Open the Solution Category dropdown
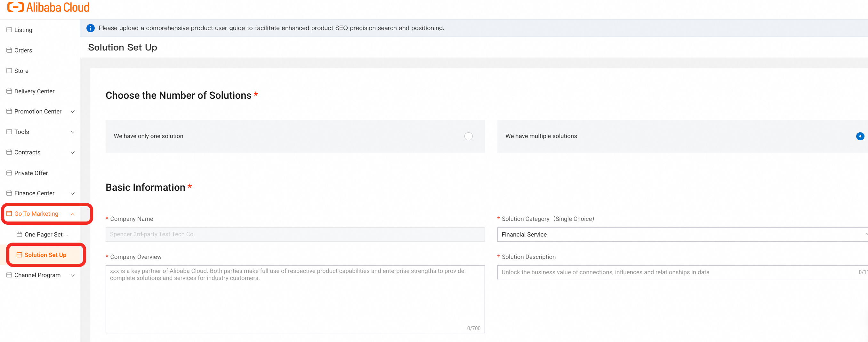 pyautogui.click(x=681, y=234)
